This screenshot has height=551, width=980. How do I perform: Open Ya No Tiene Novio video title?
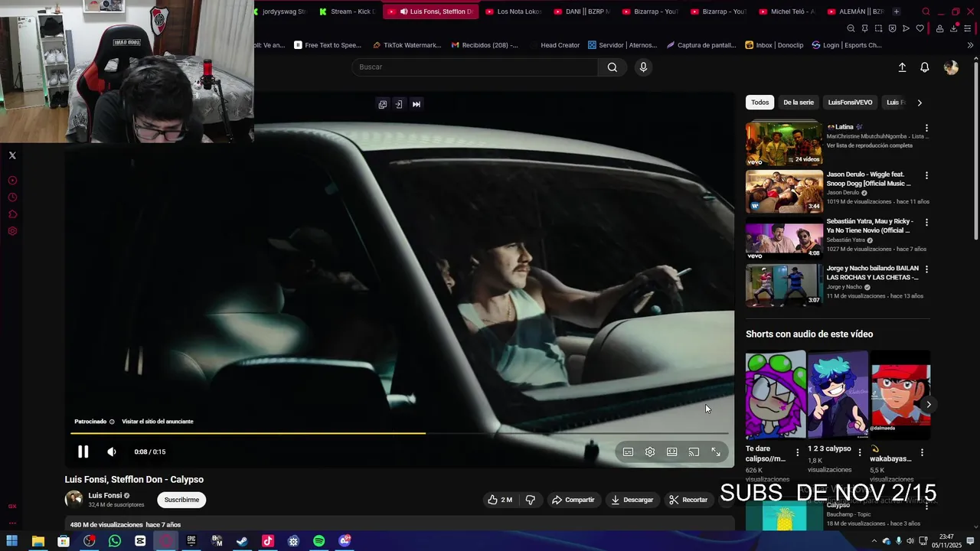point(868,226)
